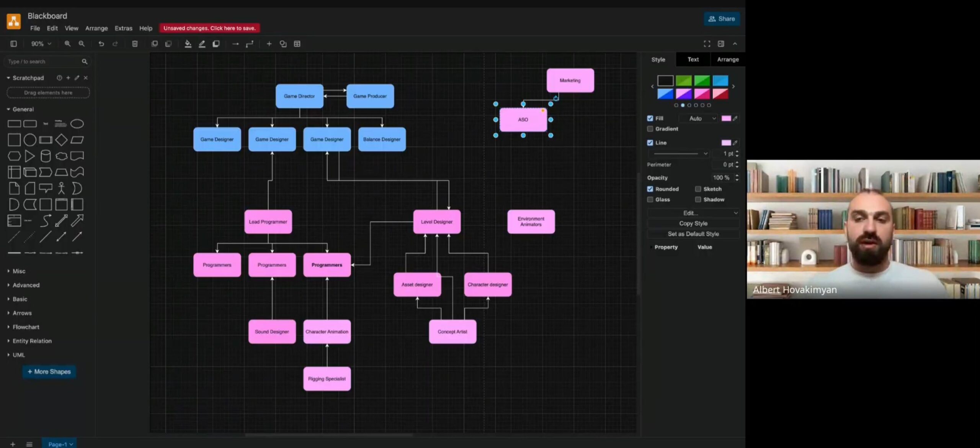Image resolution: width=980 pixels, height=448 pixels.
Task: Click the Insert Table icon
Action: point(297,44)
